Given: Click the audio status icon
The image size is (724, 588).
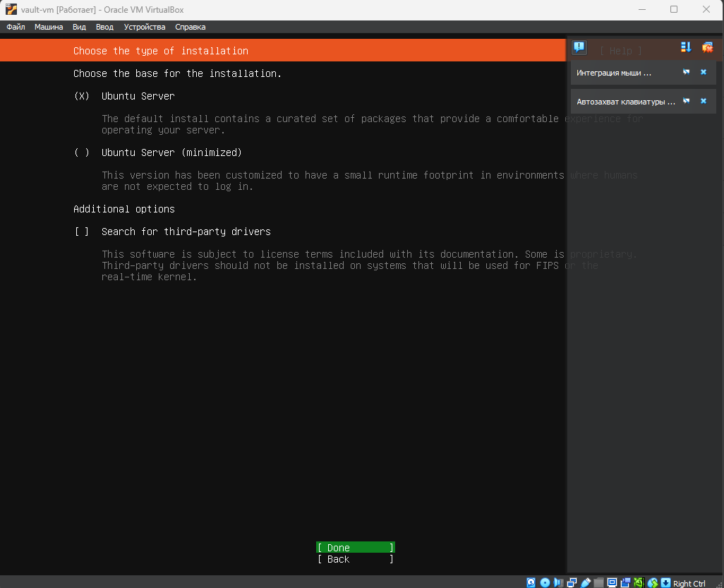Looking at the screenshot, I should pos(558,582).
